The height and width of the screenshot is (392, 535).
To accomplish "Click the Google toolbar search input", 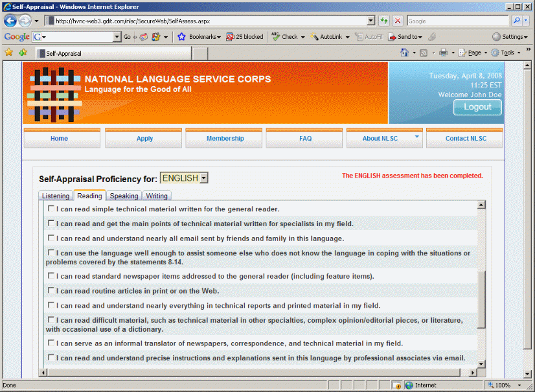I will [x=76, y=36].
